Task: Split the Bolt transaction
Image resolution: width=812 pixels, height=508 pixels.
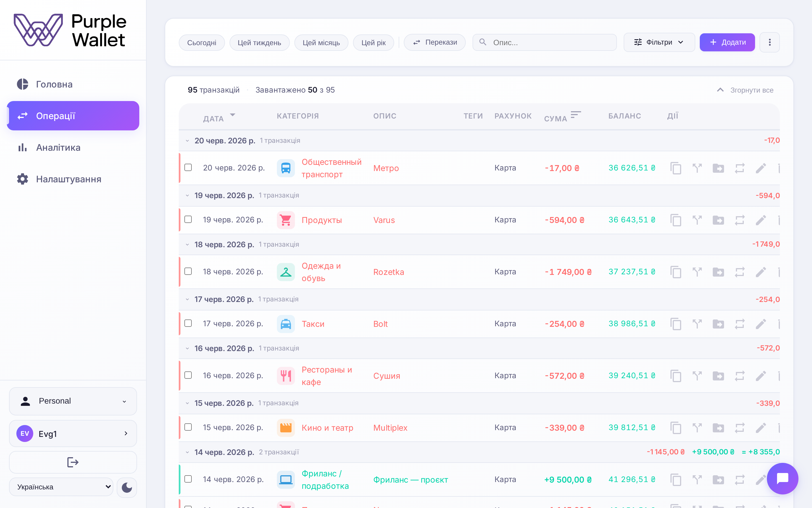Action: [697, 324]
